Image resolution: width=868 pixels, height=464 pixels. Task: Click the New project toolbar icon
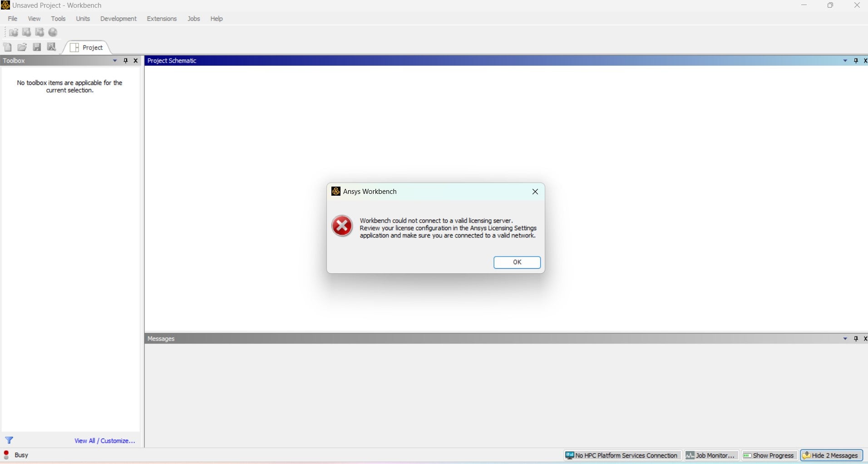pyautogui.click(x=7, y=47)
